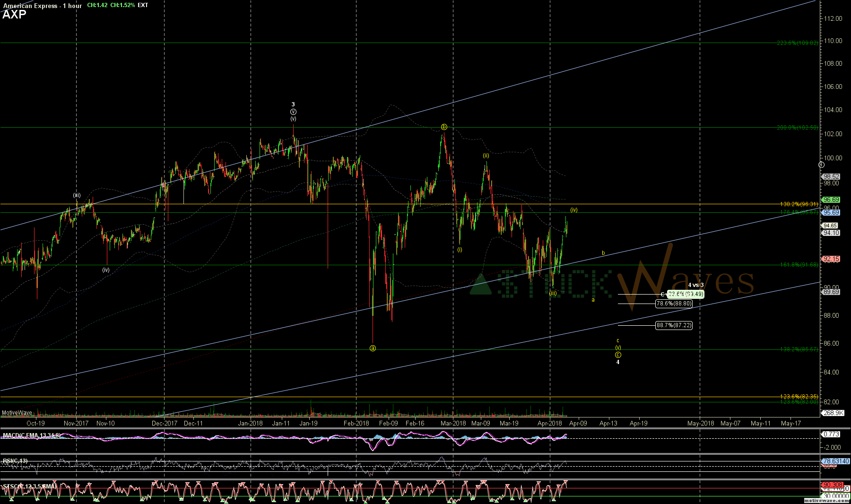Click the 94.10 price tag
Viewport: 851px width, 504px height.
[831, 233]
